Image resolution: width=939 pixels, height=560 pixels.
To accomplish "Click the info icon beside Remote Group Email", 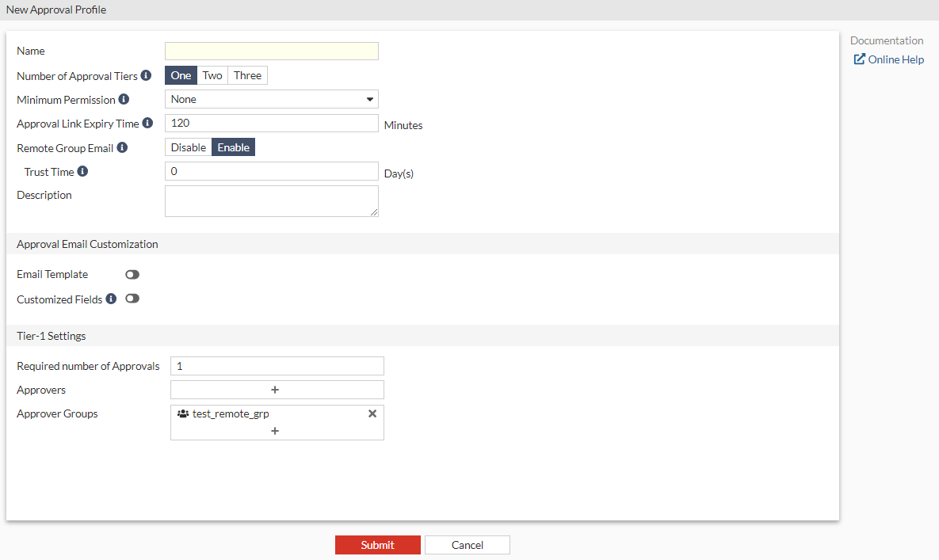I will (122, 147).
